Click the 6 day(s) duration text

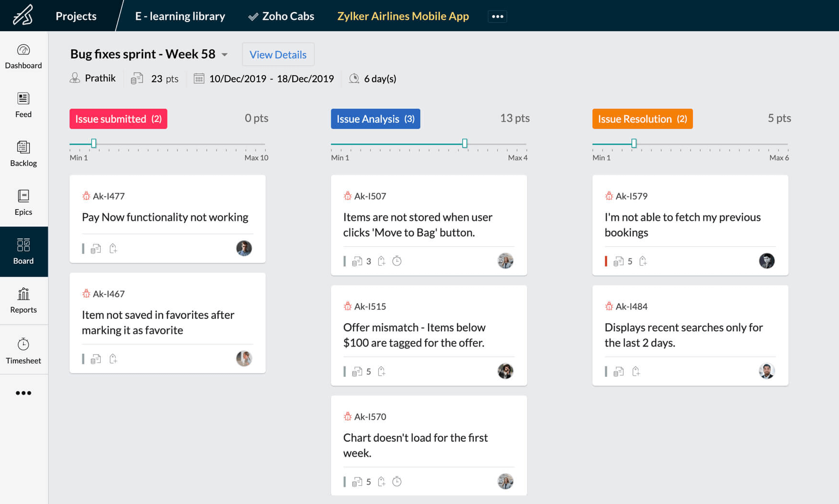pyautogui.click(x=380, y=79)
